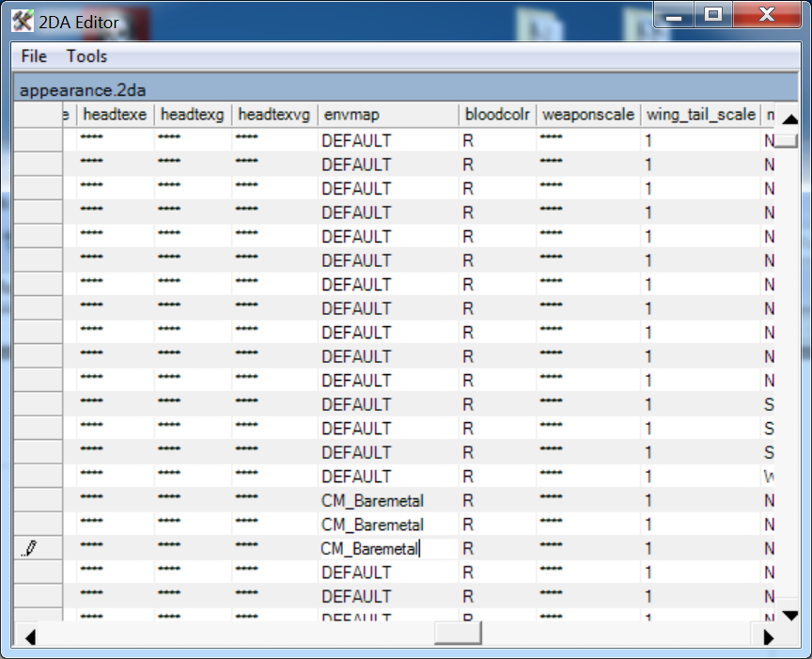Select the headtexe column header
Screen dimensions: 812x659
(x=115, y=116)
